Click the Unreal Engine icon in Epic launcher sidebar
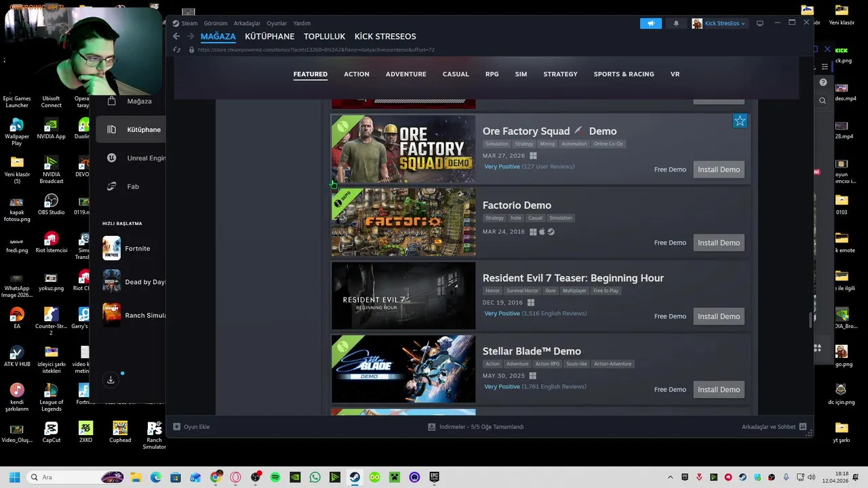 pos(112,158)
